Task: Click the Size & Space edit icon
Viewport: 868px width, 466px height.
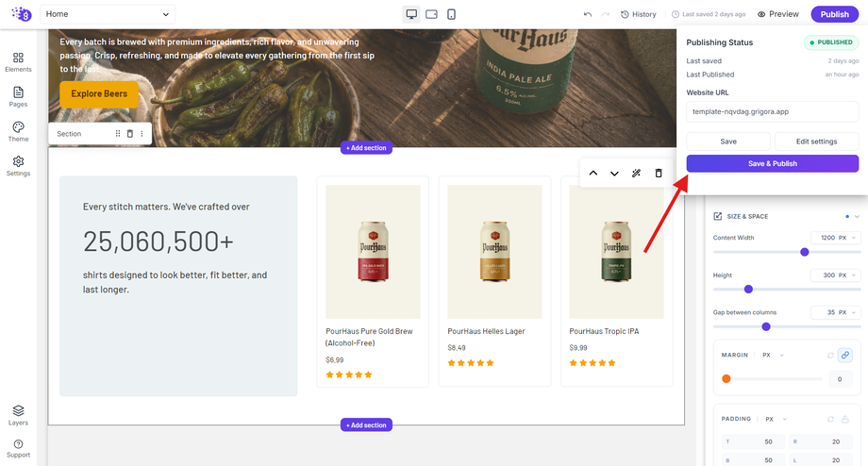Action: 717,216
